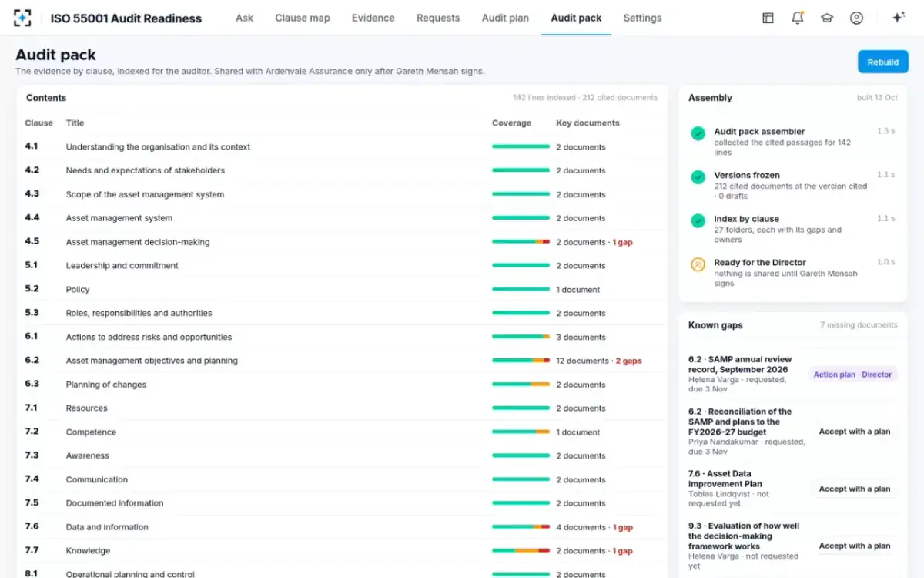
Task: Open the 7.2 Competence row
Action: pyautogui.click(x=342, y=432)
